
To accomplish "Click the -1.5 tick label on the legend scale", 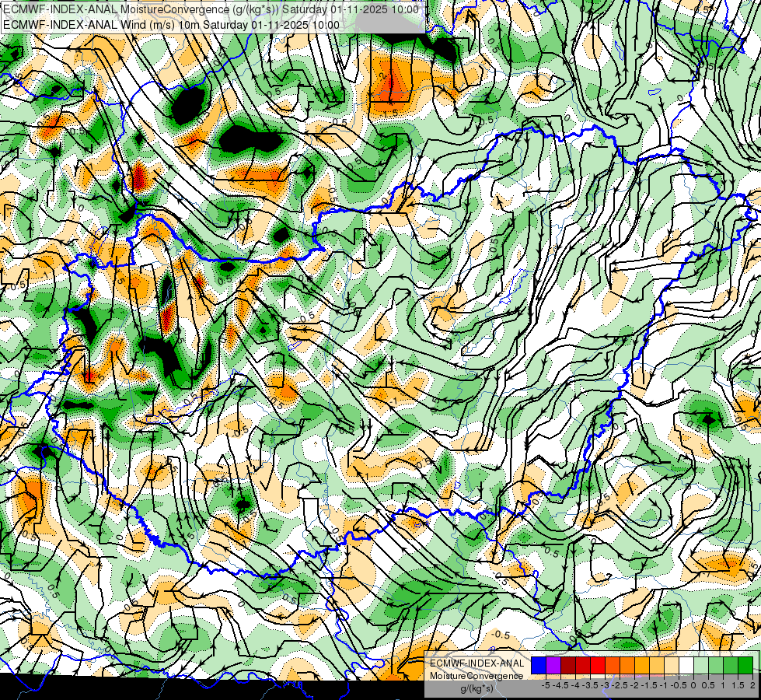I will tap(649, 685).
